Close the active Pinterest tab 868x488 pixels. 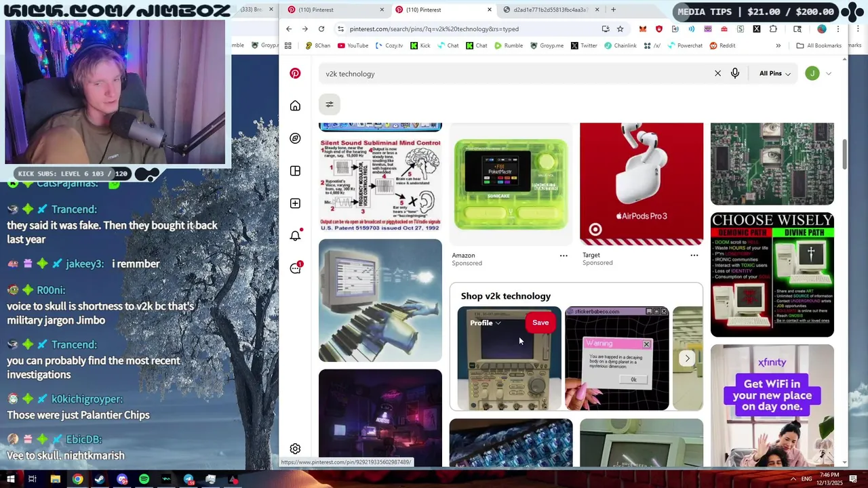pos(489,9)
